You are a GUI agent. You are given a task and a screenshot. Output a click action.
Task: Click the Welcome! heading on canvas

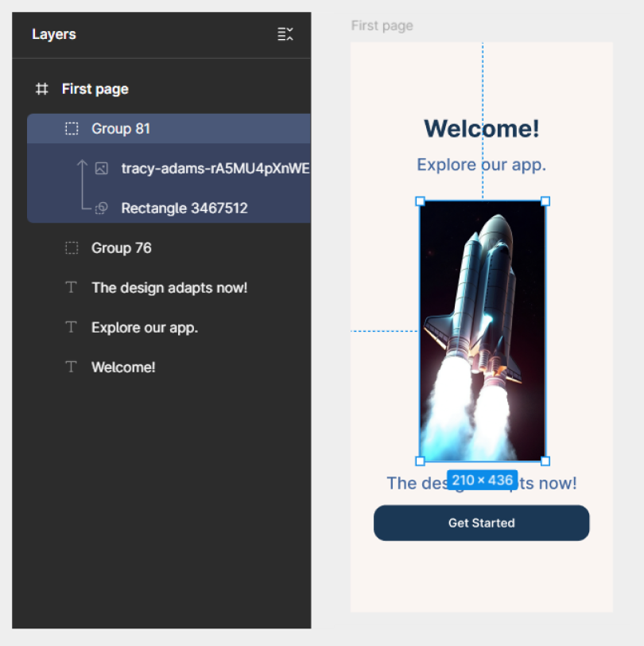tap(482, 128)
